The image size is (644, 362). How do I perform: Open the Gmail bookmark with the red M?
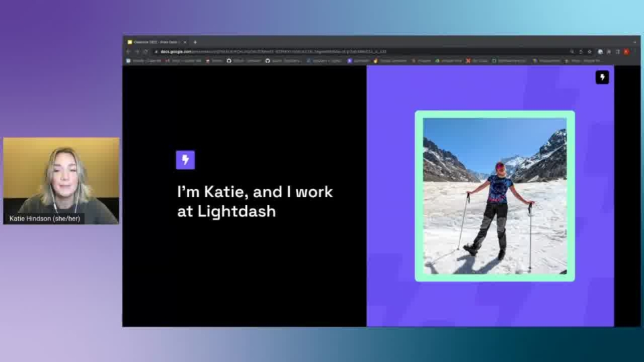[183, 61]
